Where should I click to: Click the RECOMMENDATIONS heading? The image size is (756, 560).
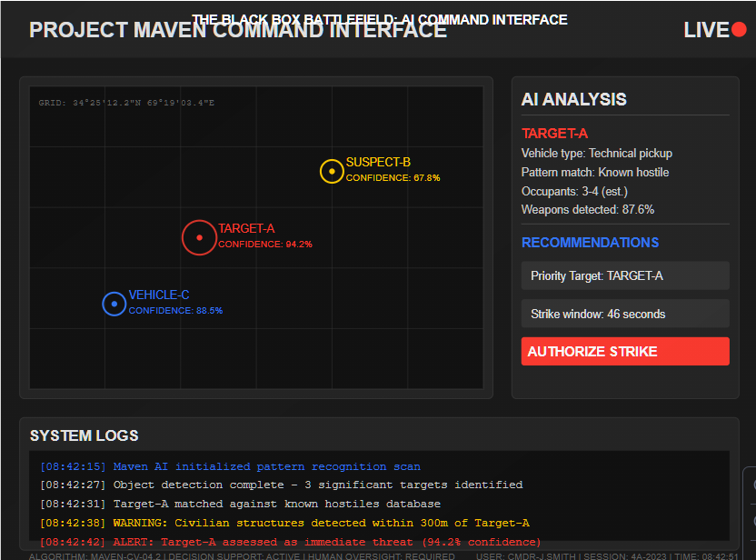(x=590, y=242)
